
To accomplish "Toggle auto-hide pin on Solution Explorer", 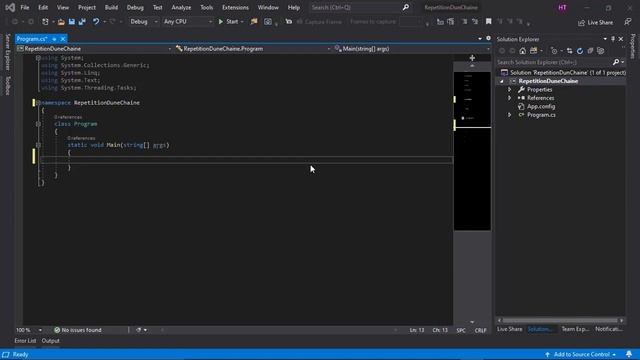I will click(x=613, y=39).
